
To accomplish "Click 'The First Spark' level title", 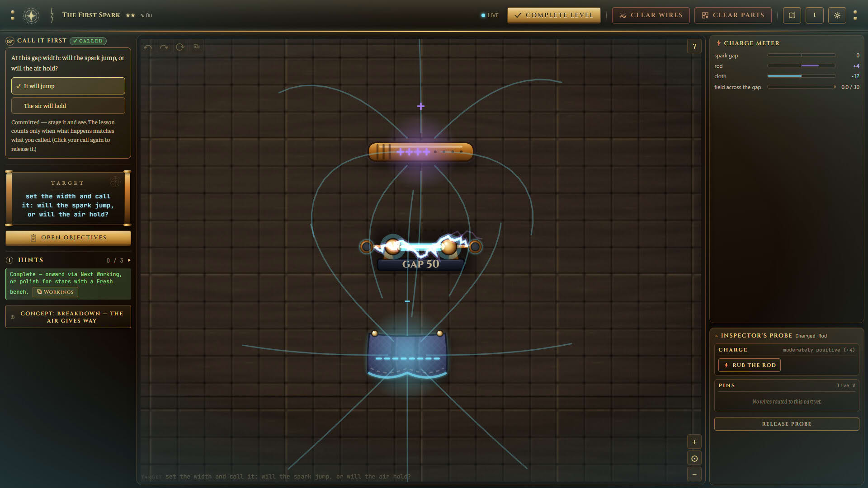I will [91, 15].
